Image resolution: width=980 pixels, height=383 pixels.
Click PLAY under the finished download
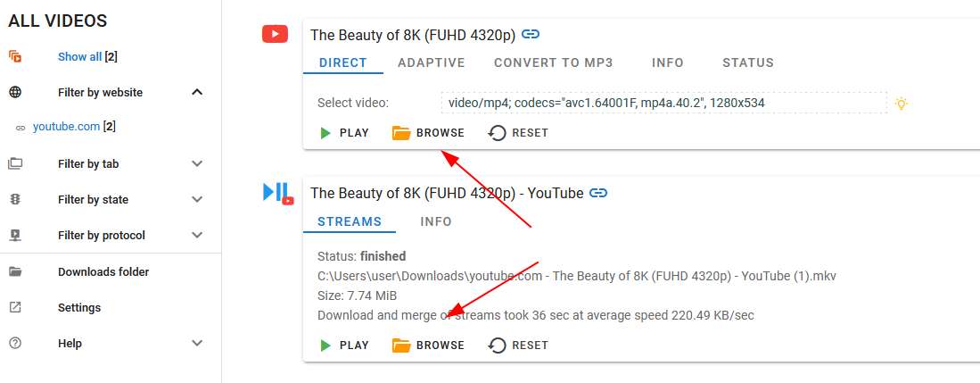click(x=344, y=346)
